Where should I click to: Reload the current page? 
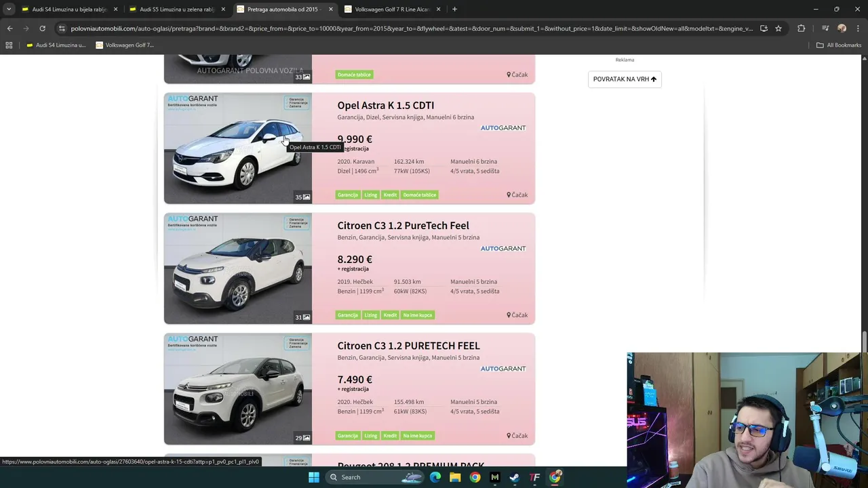click(x=42, y=28)
